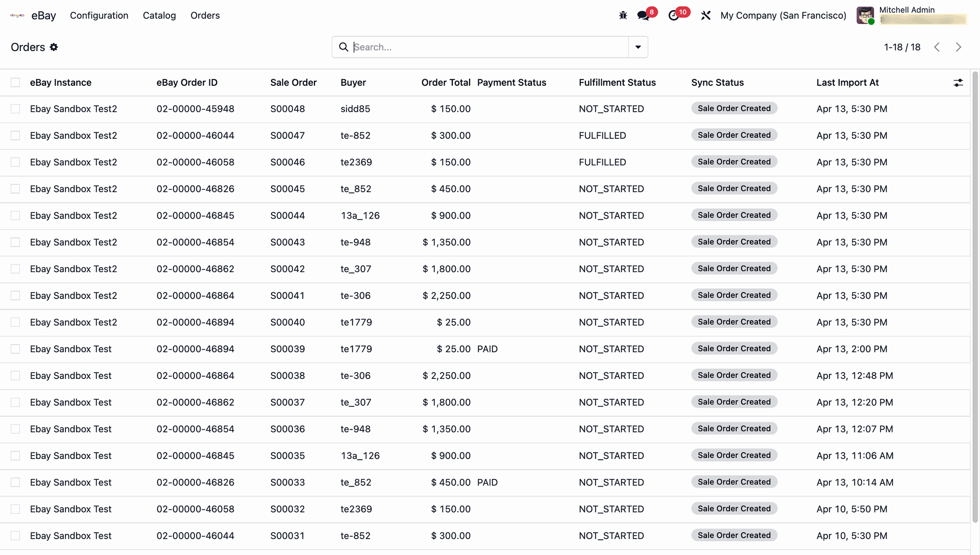Click PAID payment status for S00033
The width and height of the screenshot is (980, 555).
(x=487, y=482)
